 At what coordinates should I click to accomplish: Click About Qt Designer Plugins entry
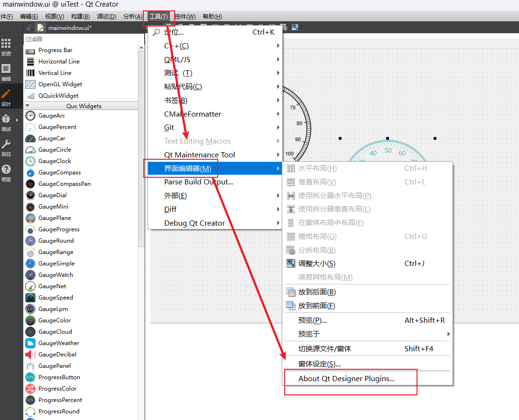pyautogui.click(x=346, y=379)
